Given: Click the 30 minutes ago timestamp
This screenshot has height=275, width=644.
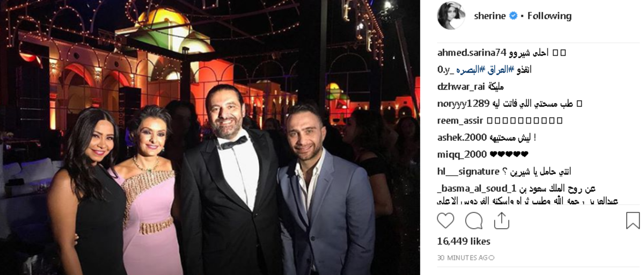Looking at the screenshot, I should [466, 258].
